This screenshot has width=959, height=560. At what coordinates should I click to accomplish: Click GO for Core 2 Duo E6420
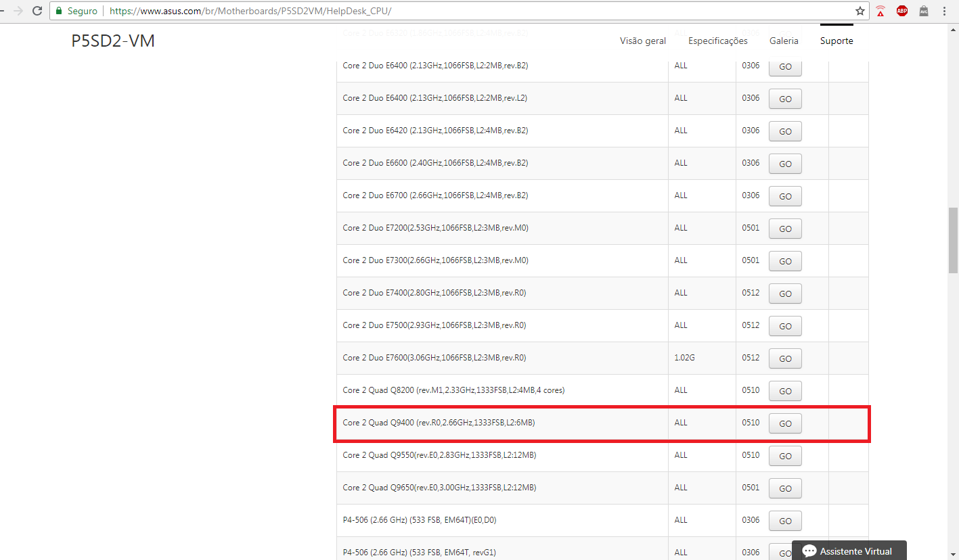785,131
